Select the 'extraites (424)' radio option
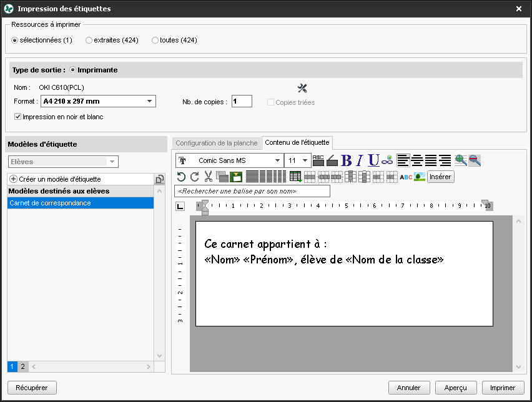Viewport: 532px width, 402px height. (112, 40)
